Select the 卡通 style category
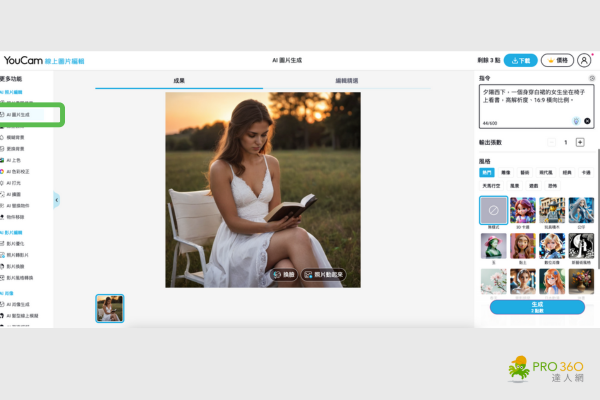This screenshot has width=600, height=400. (x=586, y=173)
